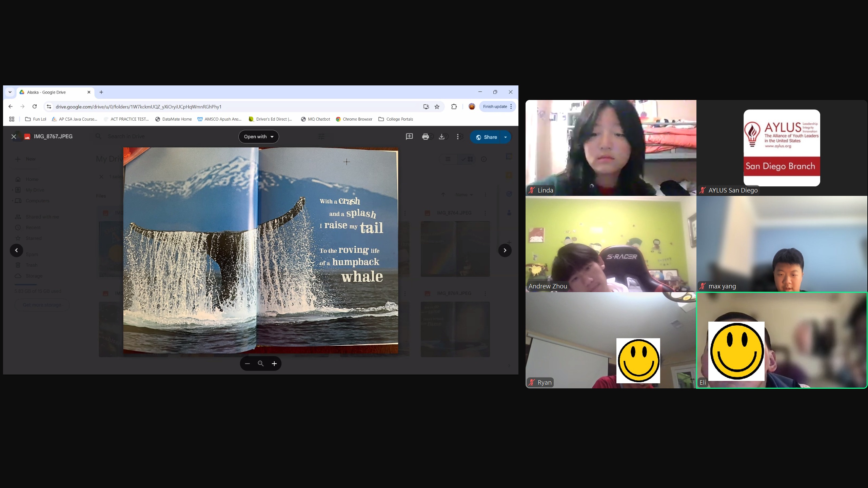Open MQ Chatbot bookmark
Viewport: 868px width, 488px height.
tap(315, 119)
